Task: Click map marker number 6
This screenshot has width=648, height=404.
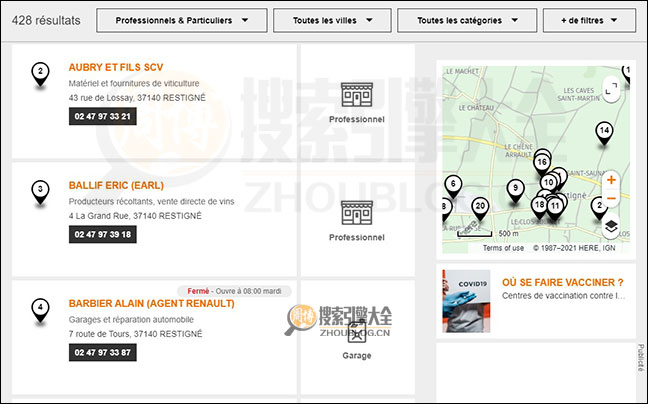Action: pyautogui.click(x=453, y=184)
